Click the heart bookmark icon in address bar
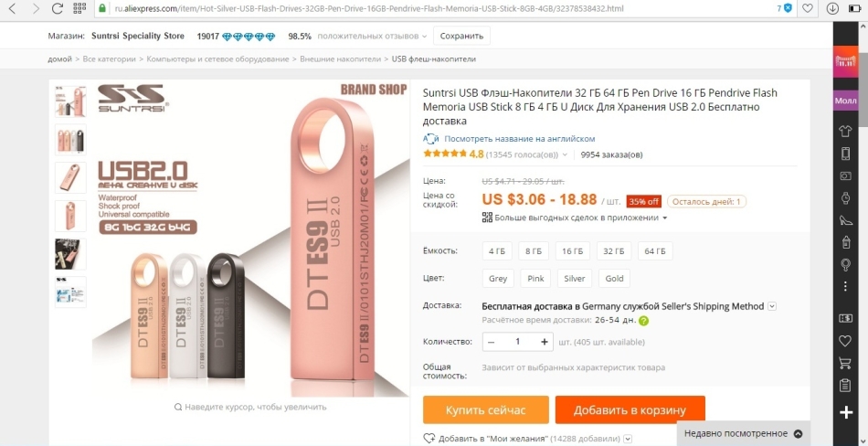 click(x=808, y=8)
